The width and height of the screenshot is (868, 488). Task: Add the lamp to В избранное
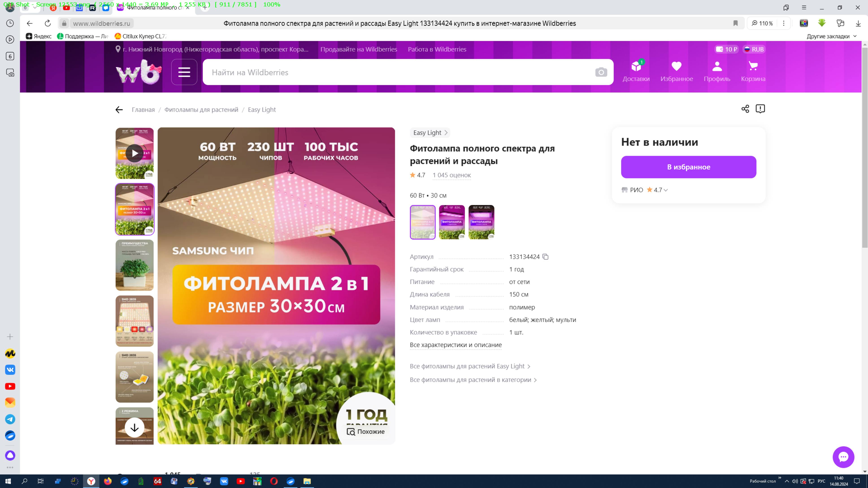tap(688, 167)
